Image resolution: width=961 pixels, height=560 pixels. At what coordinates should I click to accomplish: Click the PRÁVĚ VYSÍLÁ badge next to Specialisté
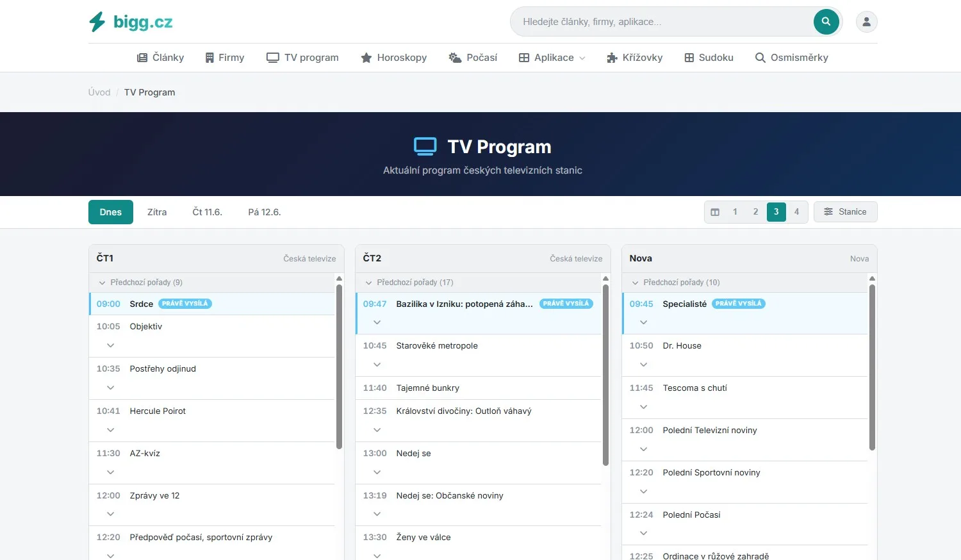pos(739,304)
